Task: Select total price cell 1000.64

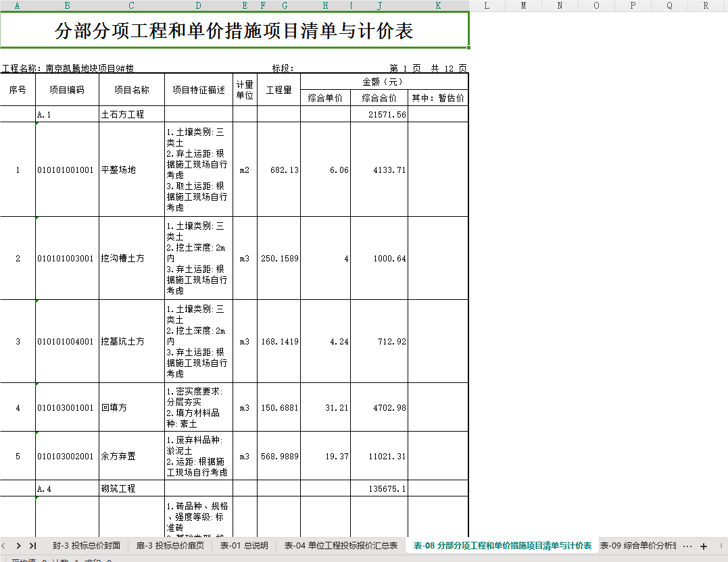Action: (x=379, y=259)
